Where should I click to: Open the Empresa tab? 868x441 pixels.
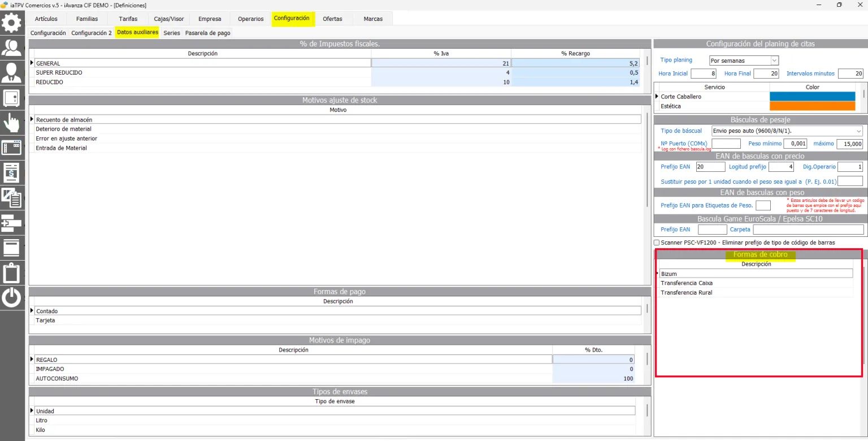(210, 19)
